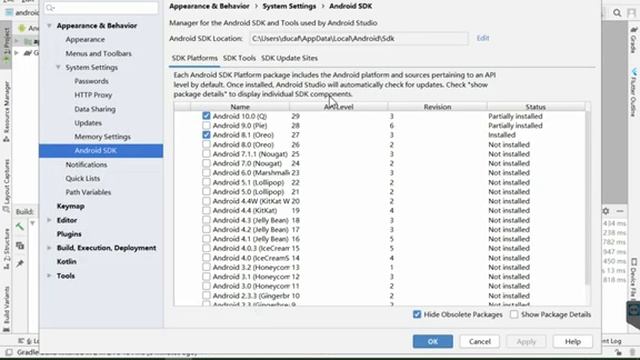This screenshot has height=360, width=640.
Task: Collapse the System Settings subtree
Action: pyautogui.click(x=58, y=67)
